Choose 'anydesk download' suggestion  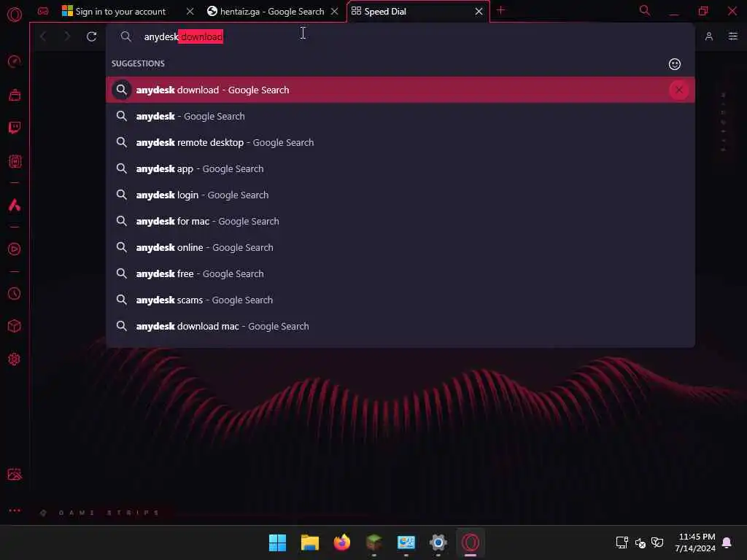400,90
